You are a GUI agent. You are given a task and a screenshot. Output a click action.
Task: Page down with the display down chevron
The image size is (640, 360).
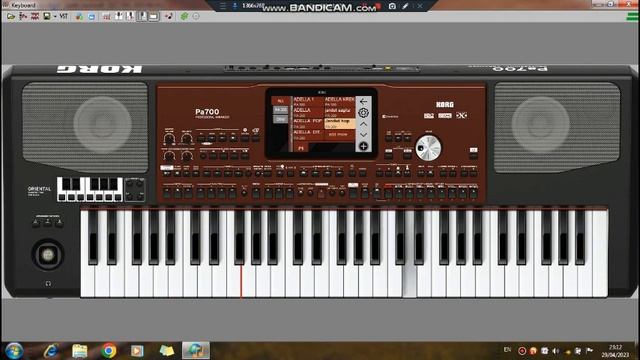[363, 135]
